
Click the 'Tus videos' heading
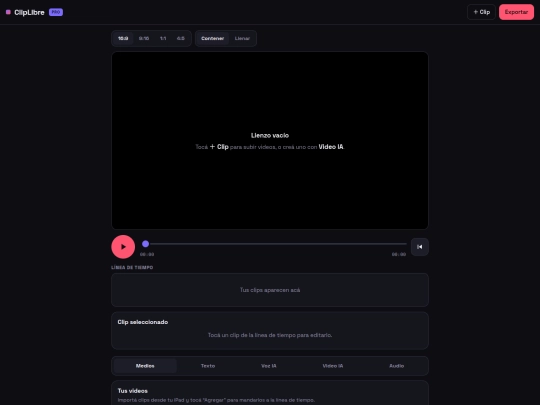pos(133,391)
